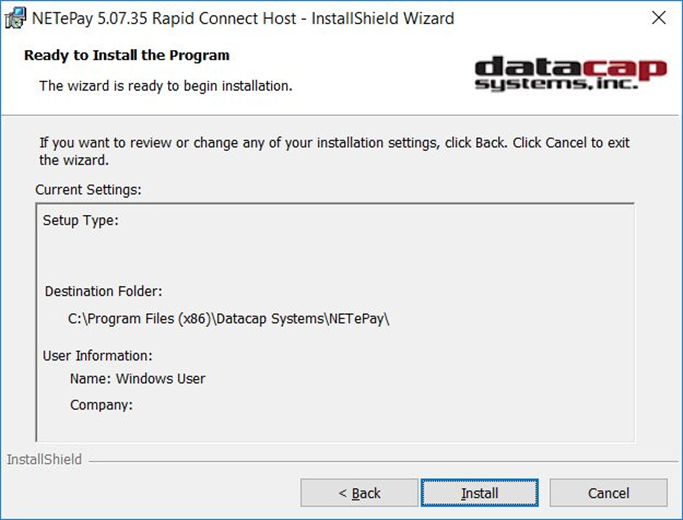Click 'The wizard is ready to begin installation.' text

[166, 86]
